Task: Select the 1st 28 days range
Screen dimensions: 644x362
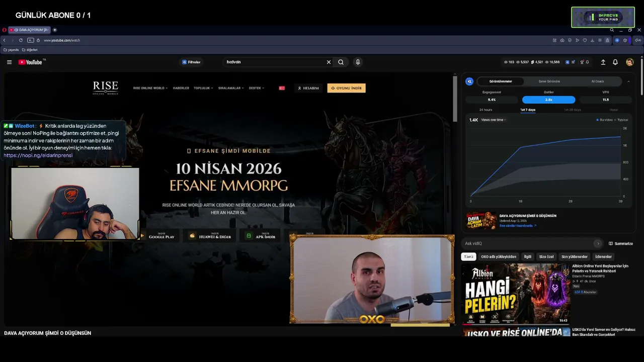Action: (572, 110)
